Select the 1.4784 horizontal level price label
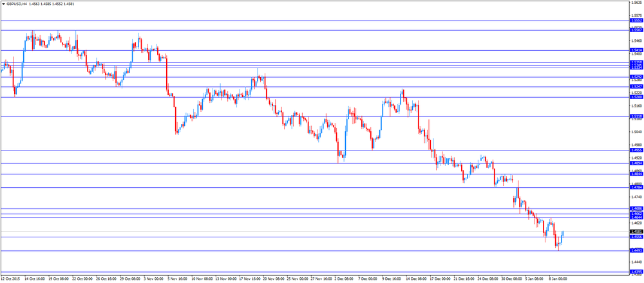644x283 pixels. coord(636,187)
